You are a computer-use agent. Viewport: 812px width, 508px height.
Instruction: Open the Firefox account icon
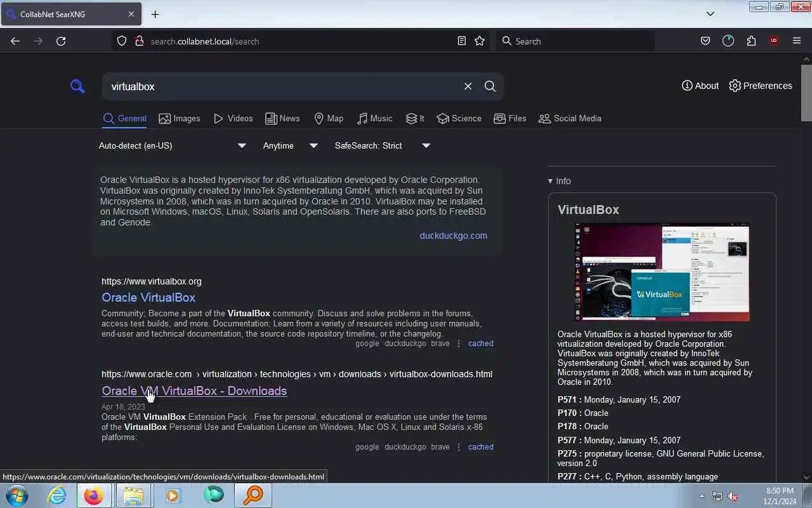pyautogui.click(x=728, y=41)
